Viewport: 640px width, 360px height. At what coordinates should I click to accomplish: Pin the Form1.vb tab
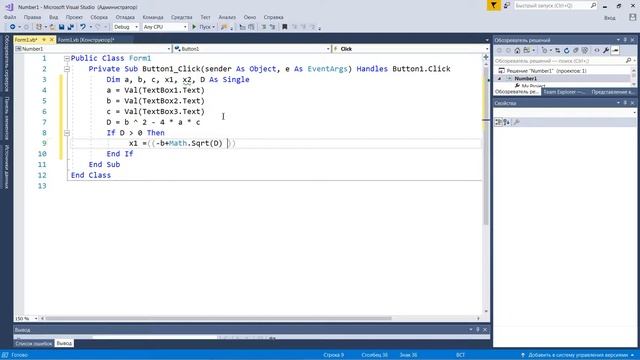click(44, 40)
